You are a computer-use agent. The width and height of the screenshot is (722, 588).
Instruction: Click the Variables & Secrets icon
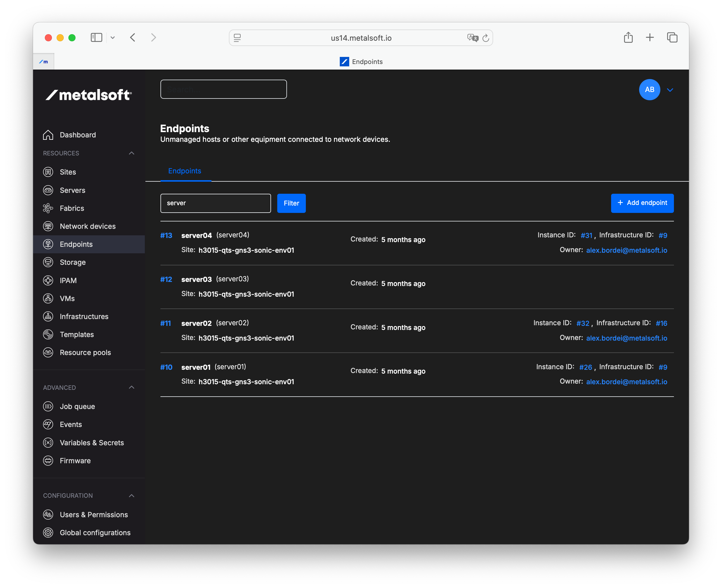click(48, 442)
